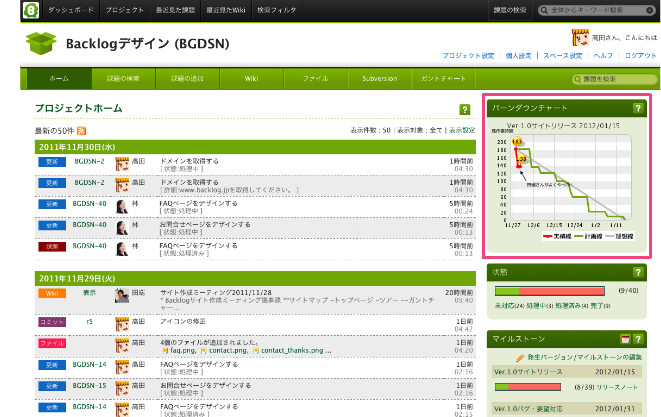Click 完了(0) status link
Screen dimensions: 661x417
(x=601, y=306)
